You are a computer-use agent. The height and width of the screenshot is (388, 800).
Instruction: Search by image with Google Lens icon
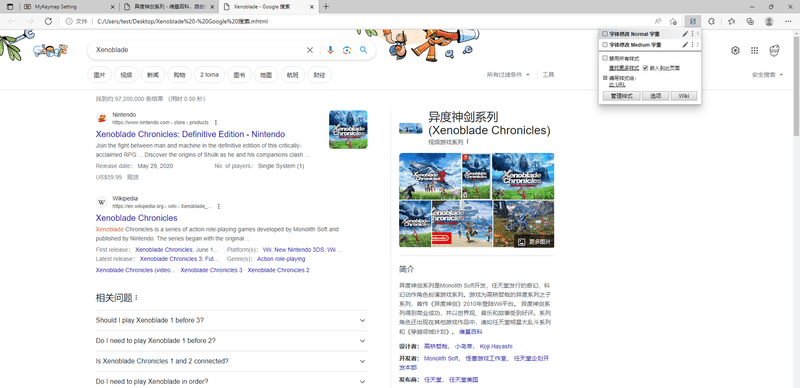347,50
